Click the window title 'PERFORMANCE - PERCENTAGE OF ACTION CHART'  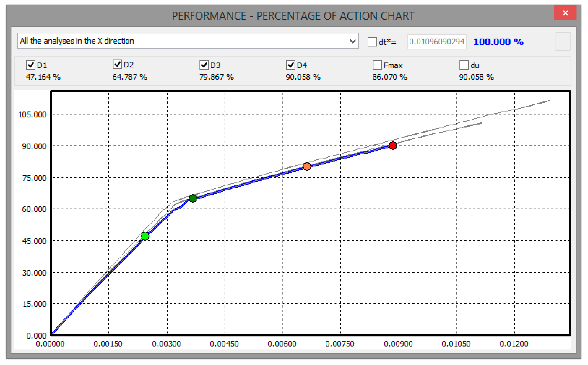pyautogui.click(x=293, y=16)
